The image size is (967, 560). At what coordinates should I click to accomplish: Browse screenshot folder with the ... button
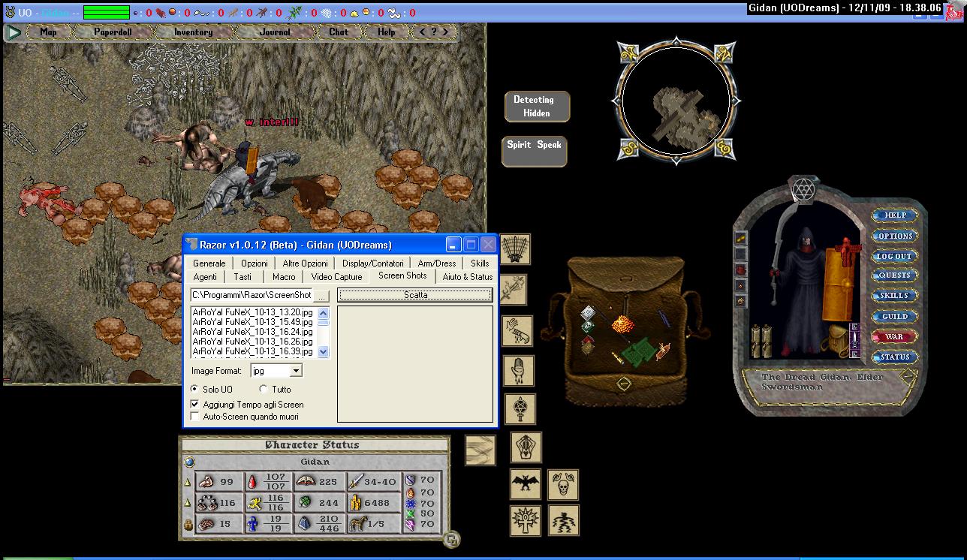click(321, 296)
